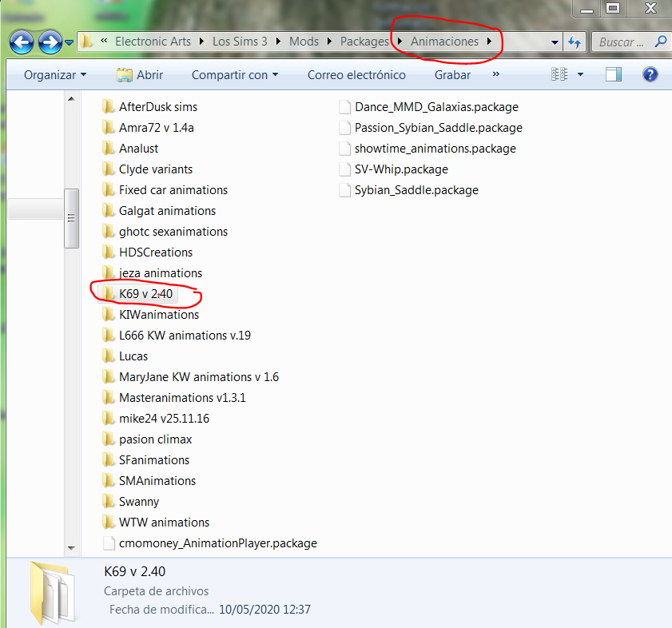
Task: Select the jeza animations folder
Action: tap(152, 273)
